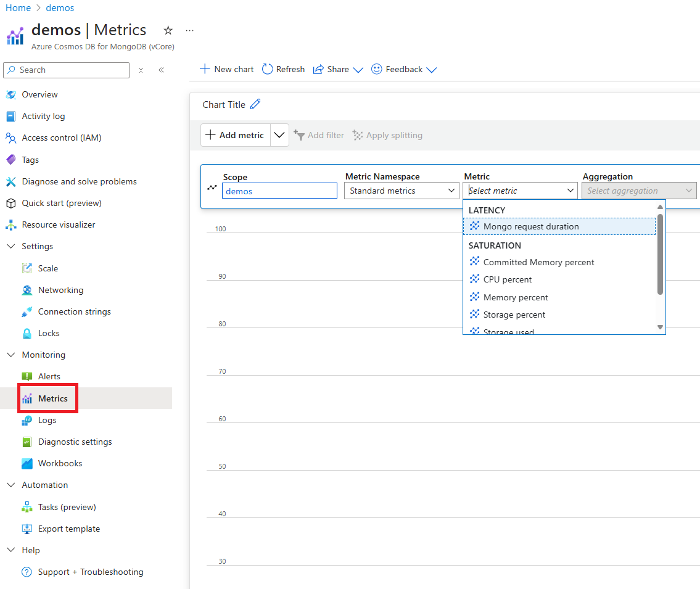Click the Feedback smiley icon

(376, 69)
